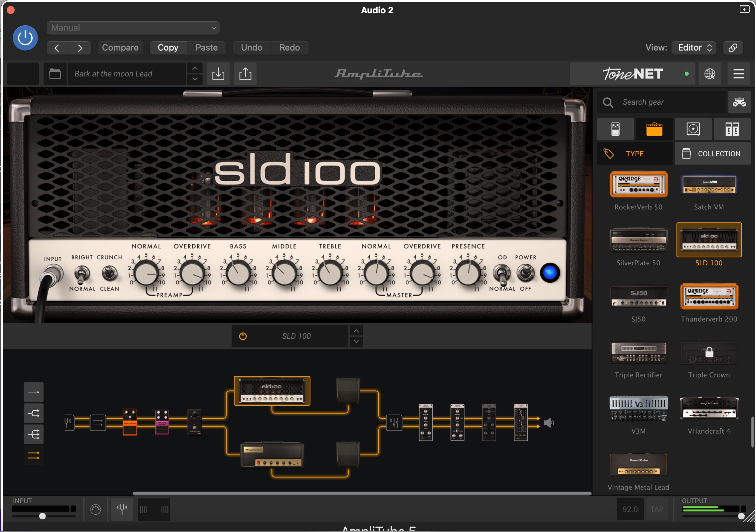Select the cabinet speaker category tab

(x=693, y=129)
